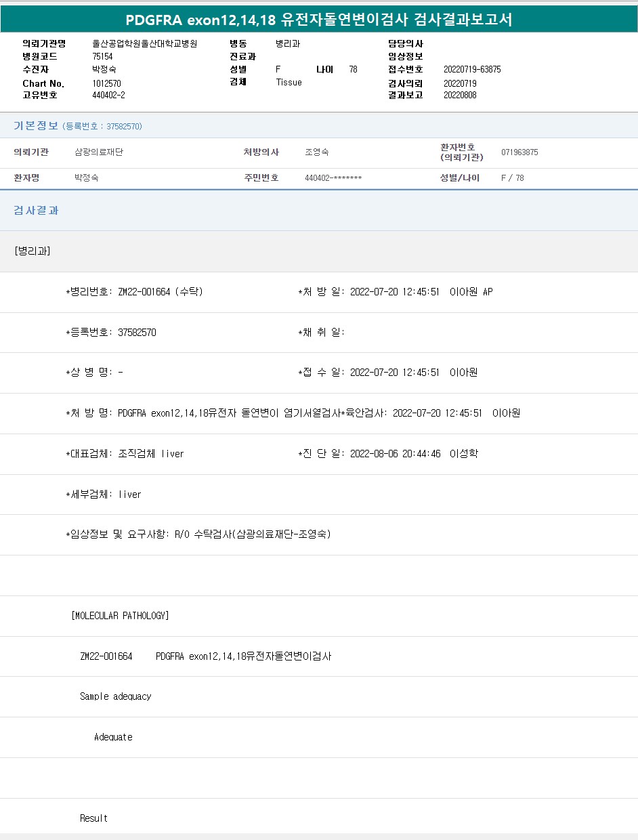Click the Adequate result value
This screenshot has width=638, height=840.
pyautogui.click(x=113, y=737)
